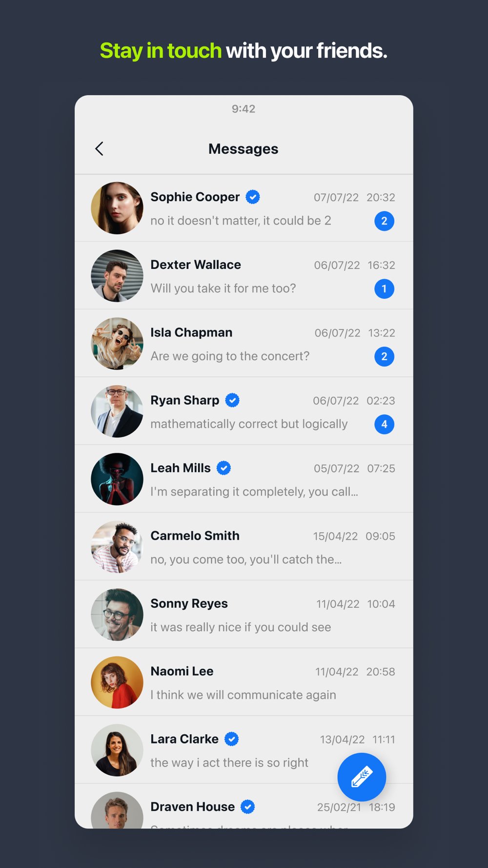Open the Carmelo Smith conversation

tap(244, 547)
